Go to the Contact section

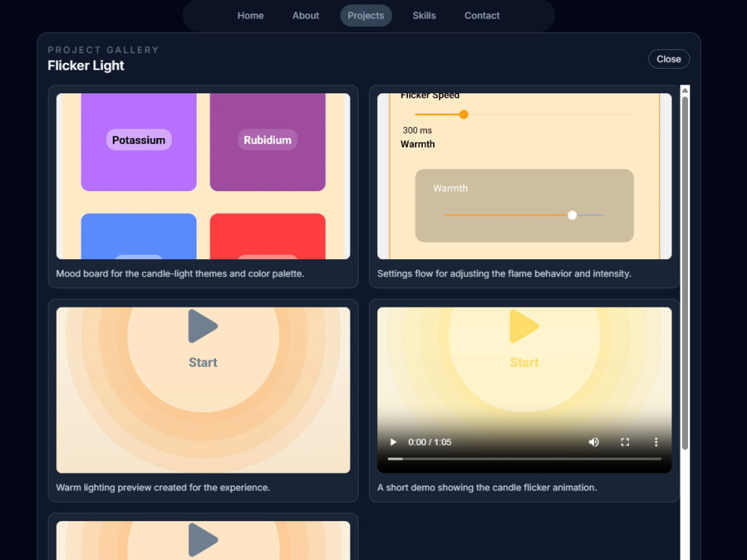pos(482,16)
